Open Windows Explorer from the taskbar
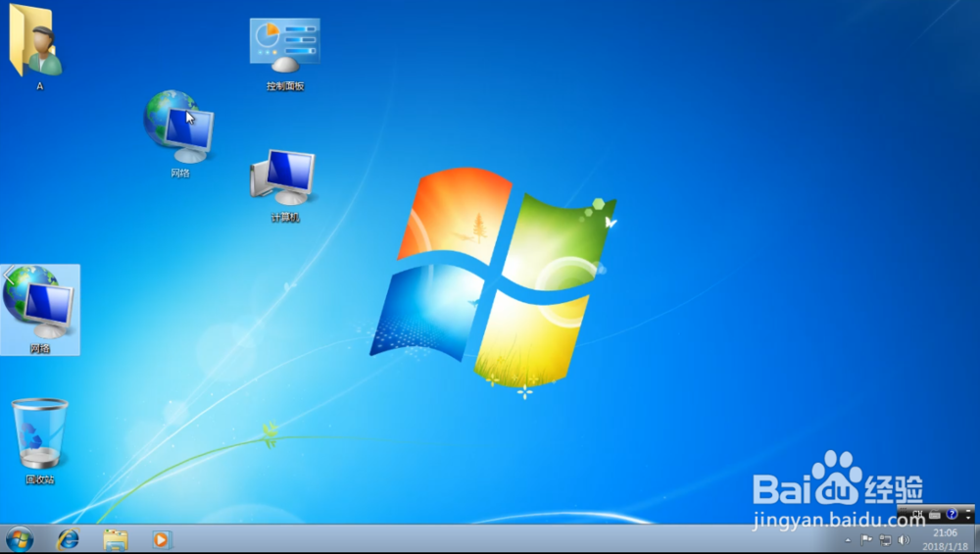 coord(115,539)
